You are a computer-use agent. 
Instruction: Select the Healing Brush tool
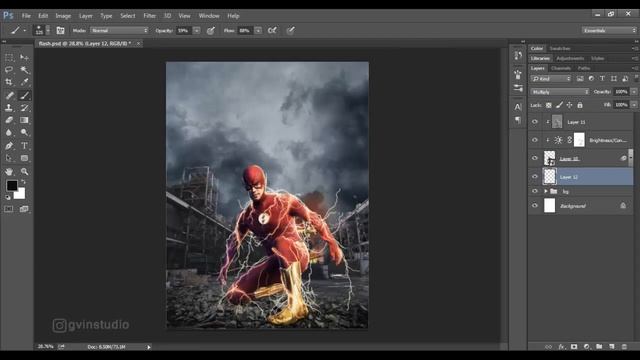[9, 96]
